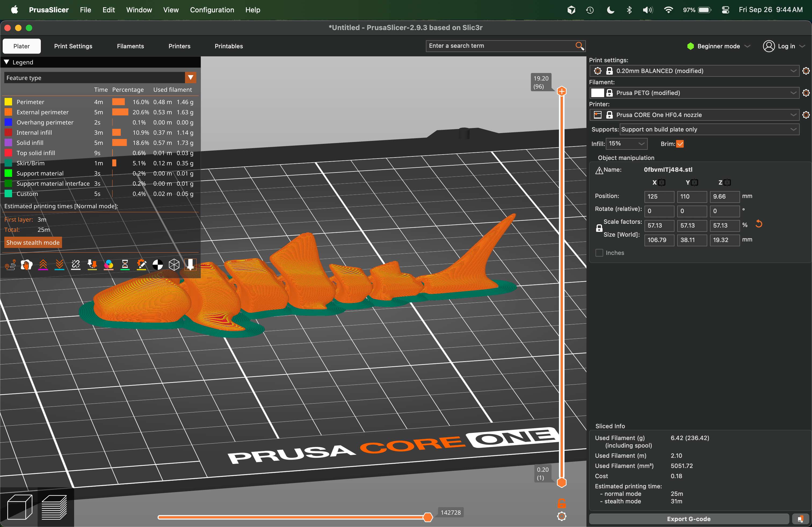Uncheck the Brim checkbox
This screenshot has height=527, width=812.
[x=680, y=144]
